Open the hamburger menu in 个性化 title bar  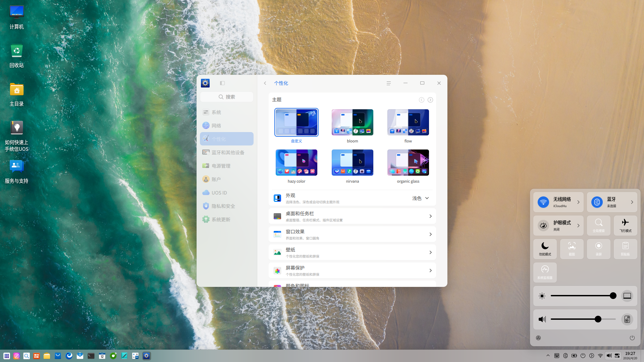point(389,83)
